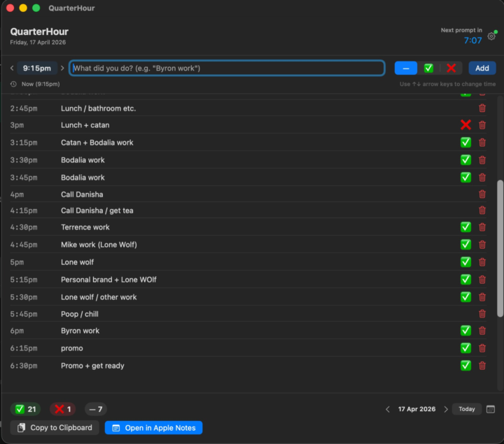Click the entry list vertical scrollbar

tap(500, 248)
